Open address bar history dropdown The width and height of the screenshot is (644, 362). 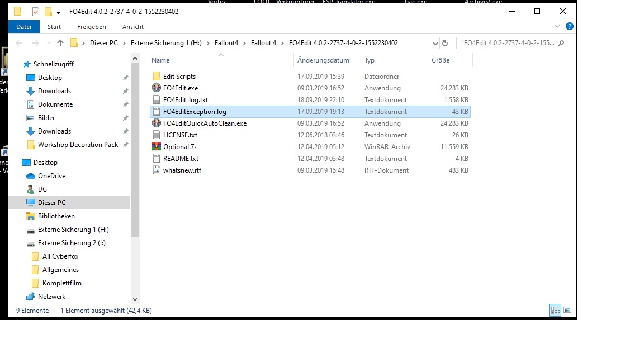pyautogui.click(x=435, y=43)
